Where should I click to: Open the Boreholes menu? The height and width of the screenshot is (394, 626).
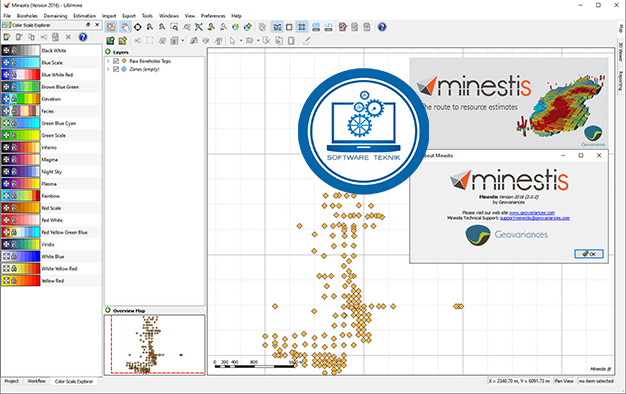(27, 16)
